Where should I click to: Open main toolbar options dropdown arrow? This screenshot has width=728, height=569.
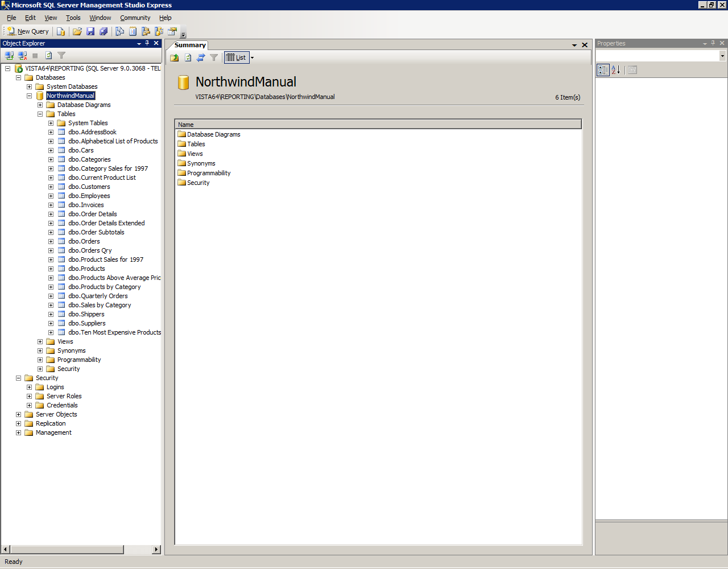coord(183,34)
